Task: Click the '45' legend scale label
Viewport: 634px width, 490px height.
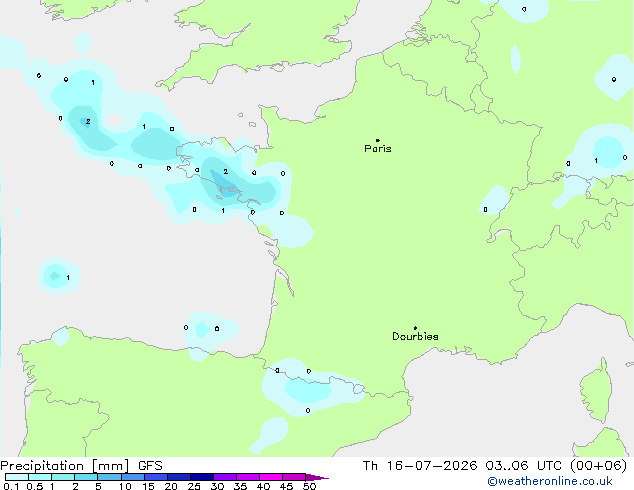Action: point(286,486)
